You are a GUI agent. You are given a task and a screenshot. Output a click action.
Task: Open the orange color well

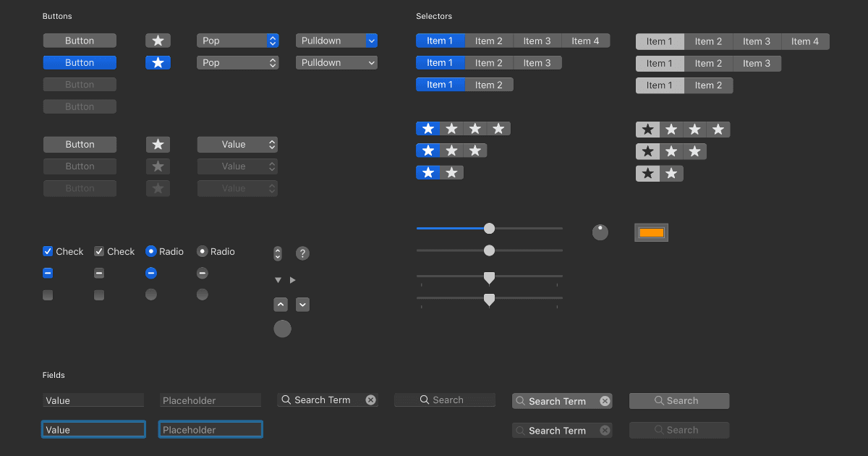[x=651, y=232]
